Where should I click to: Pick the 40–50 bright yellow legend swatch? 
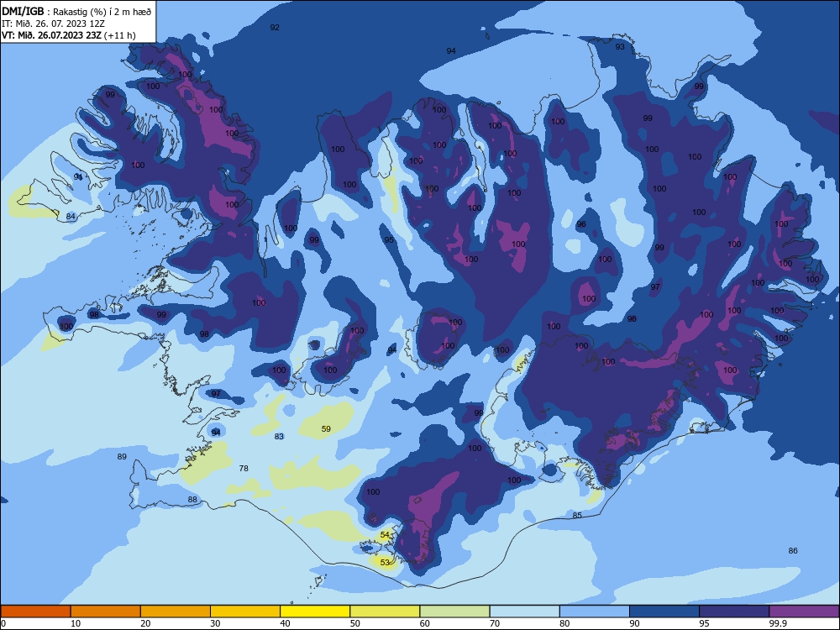(315, 612)
